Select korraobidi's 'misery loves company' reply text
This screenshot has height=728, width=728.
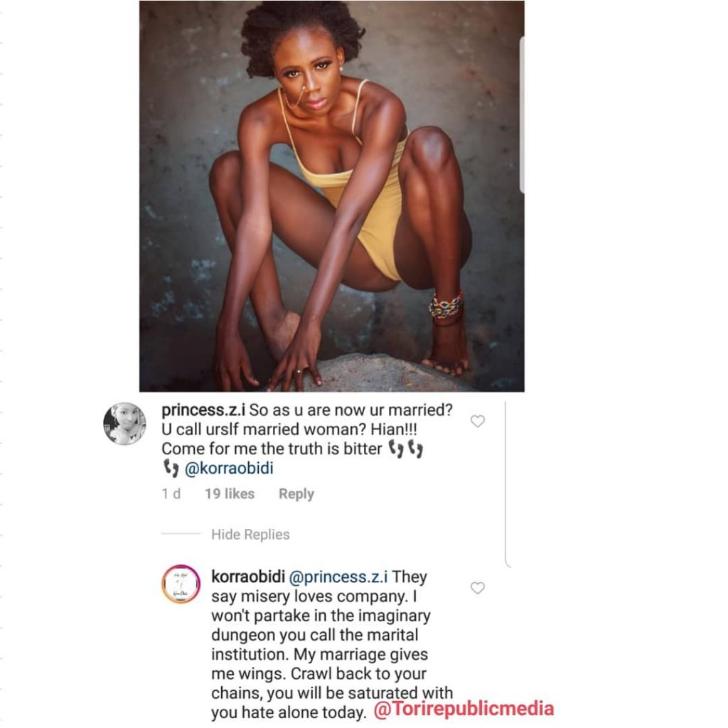[x=332, y=644]
